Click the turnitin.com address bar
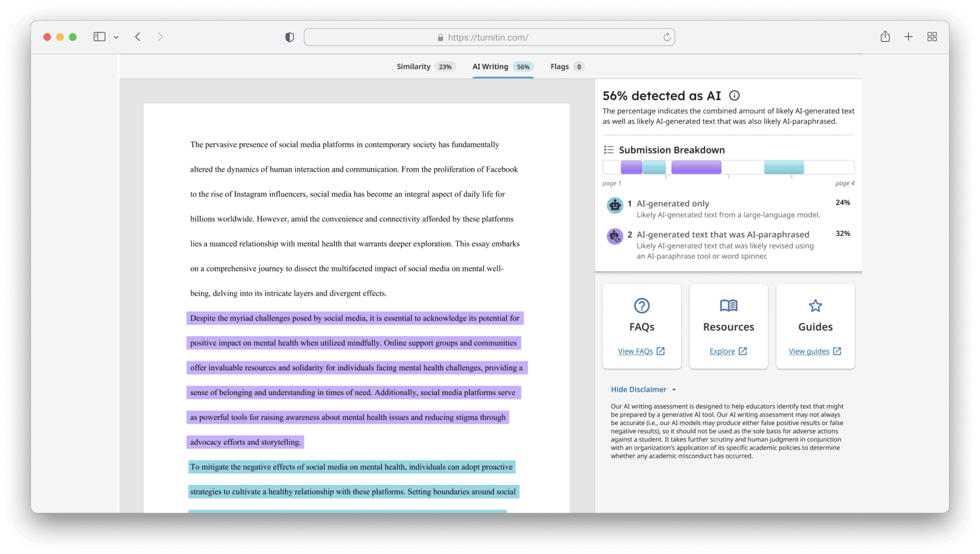The height and width of the screenshot is (554, 980). point(488,37)
